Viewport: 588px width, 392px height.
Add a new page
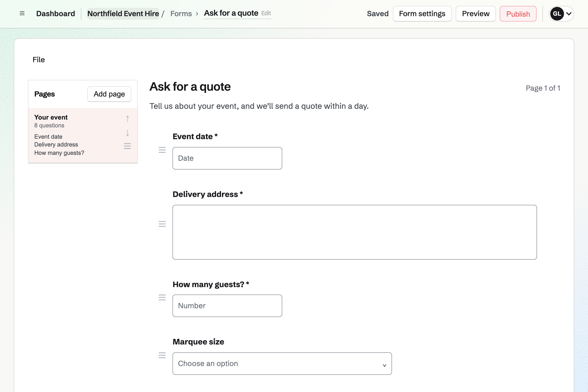tap(109, 94)
